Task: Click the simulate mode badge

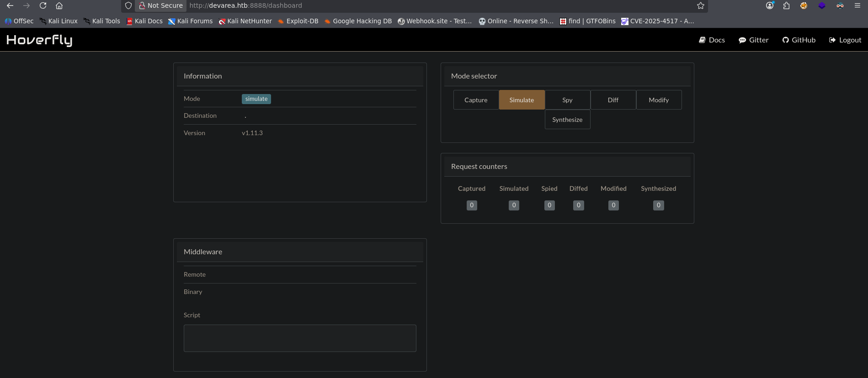Action: (256, 99)
